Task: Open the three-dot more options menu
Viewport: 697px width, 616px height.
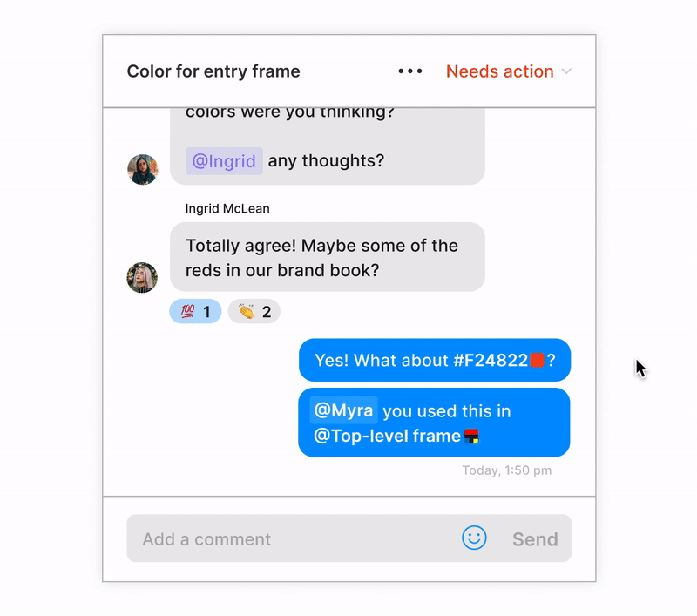Action: click(409, 71)
